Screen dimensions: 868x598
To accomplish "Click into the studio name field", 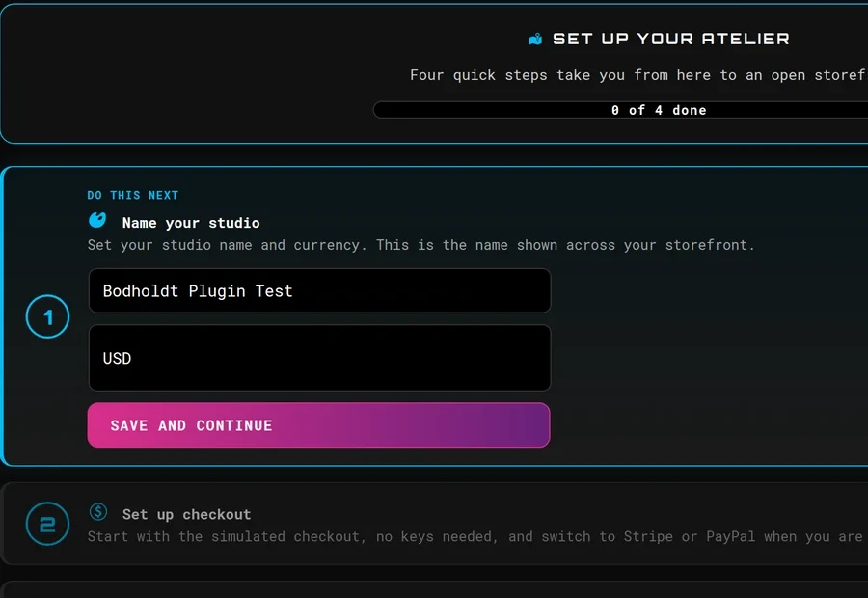I will pyautogui.click(x=320, y=290).
